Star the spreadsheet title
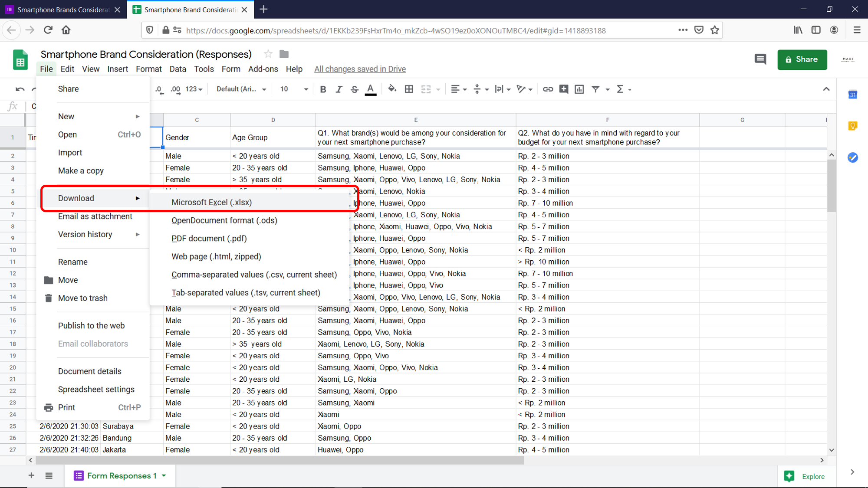868x488 pixels. click(x=268, y=54)
